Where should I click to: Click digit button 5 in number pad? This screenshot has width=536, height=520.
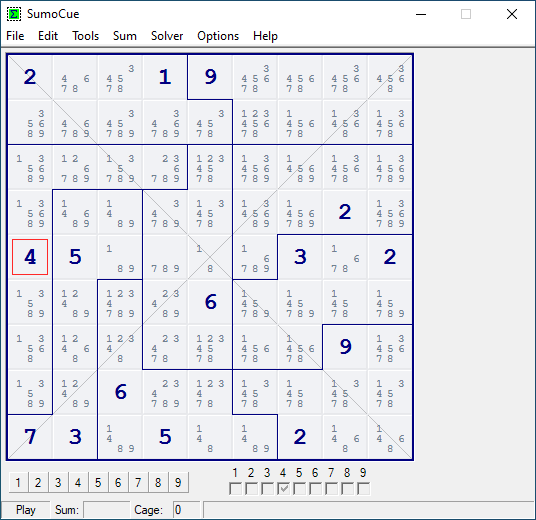[98, 482]
